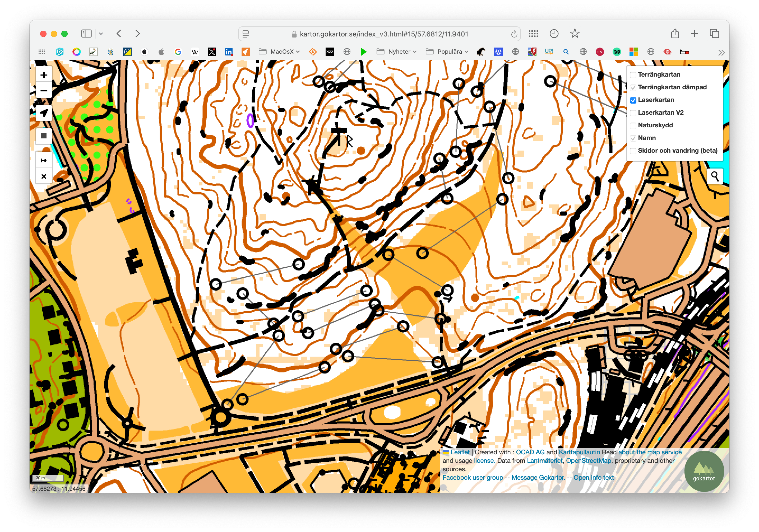This screenshot has height=532, width=759.
Task: Click the map zoom in plus button
Action: tap(44, 75)
